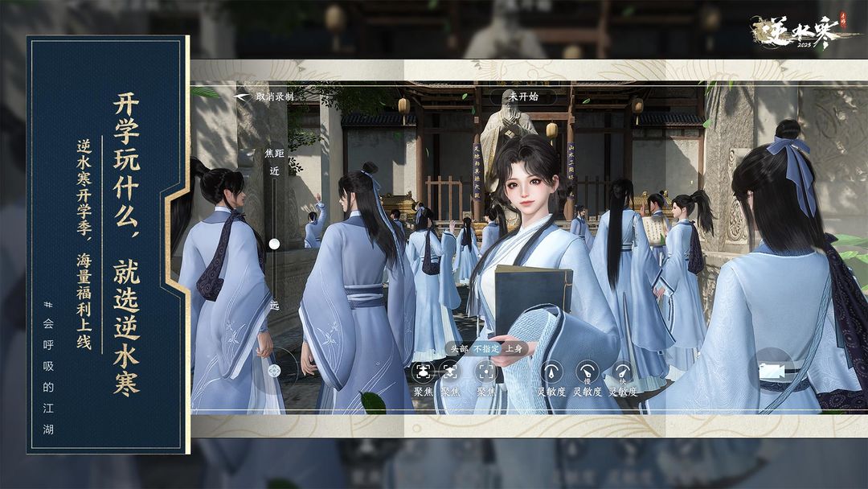The width and height of the screenshot is (868, 489).
Task: Set sensitivity using the 慢 gauge icon
Action: pos(588,372)
